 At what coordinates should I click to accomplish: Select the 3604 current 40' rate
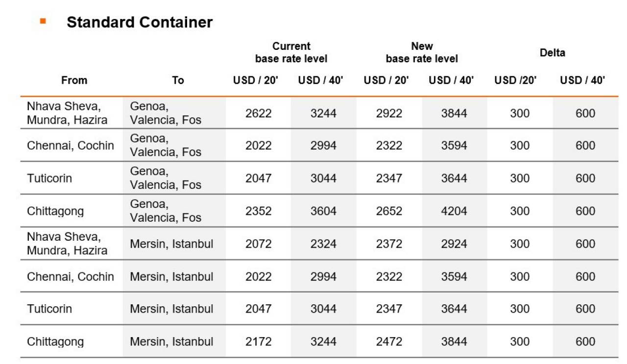click(x=323, y=211)
